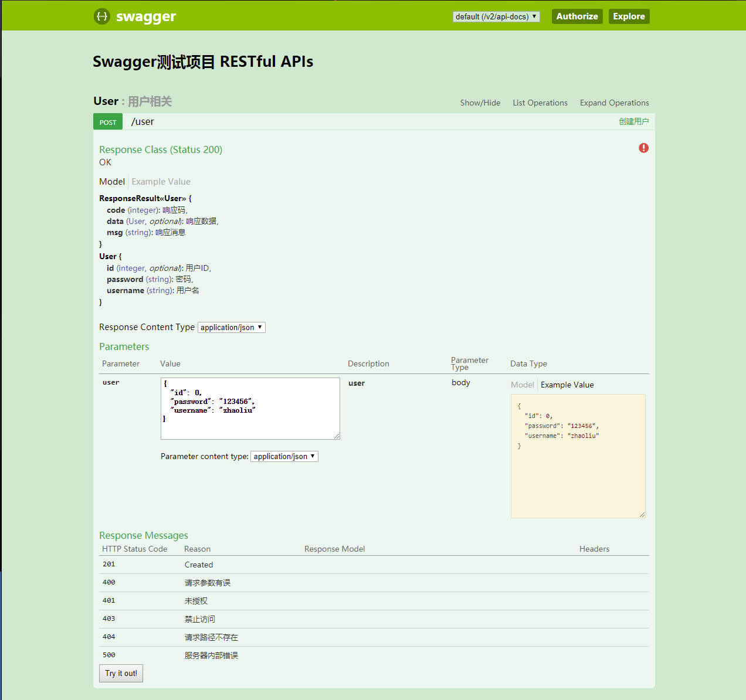Click the /user endpoint path
The width and height of the screenshot is (746, 700).
[x=143, y=121]
